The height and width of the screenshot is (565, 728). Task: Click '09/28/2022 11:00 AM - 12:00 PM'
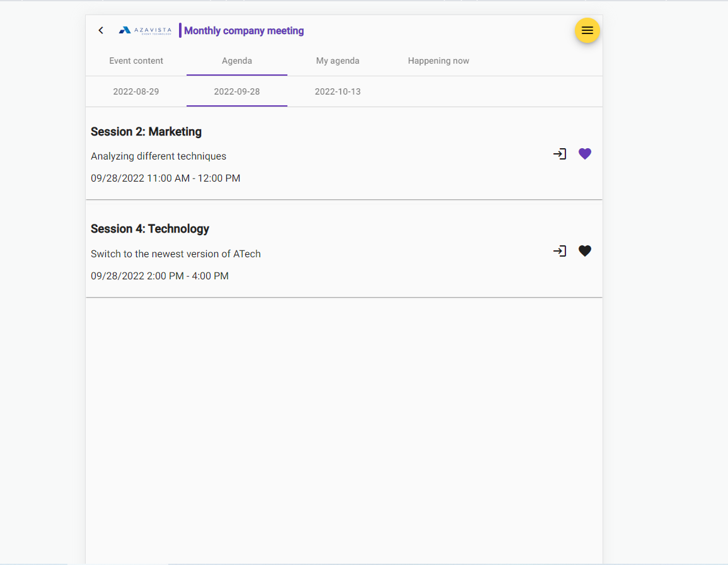click(x=165, y=178)
